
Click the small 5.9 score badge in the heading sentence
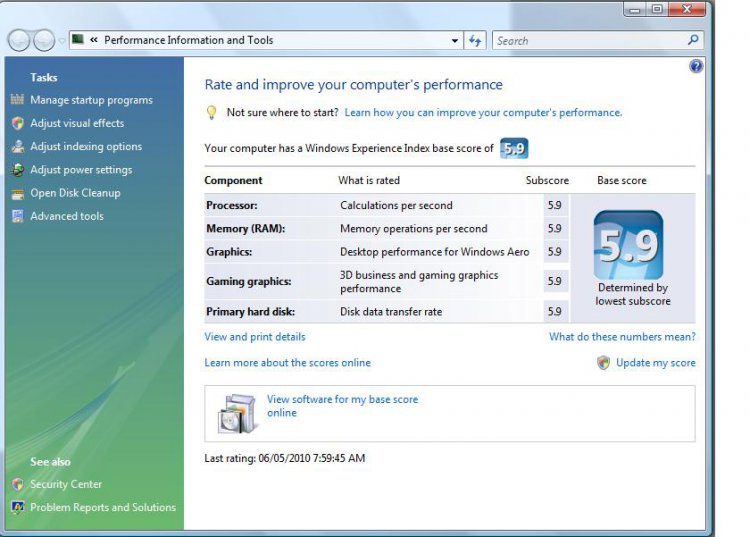click(x=514, y=148)
